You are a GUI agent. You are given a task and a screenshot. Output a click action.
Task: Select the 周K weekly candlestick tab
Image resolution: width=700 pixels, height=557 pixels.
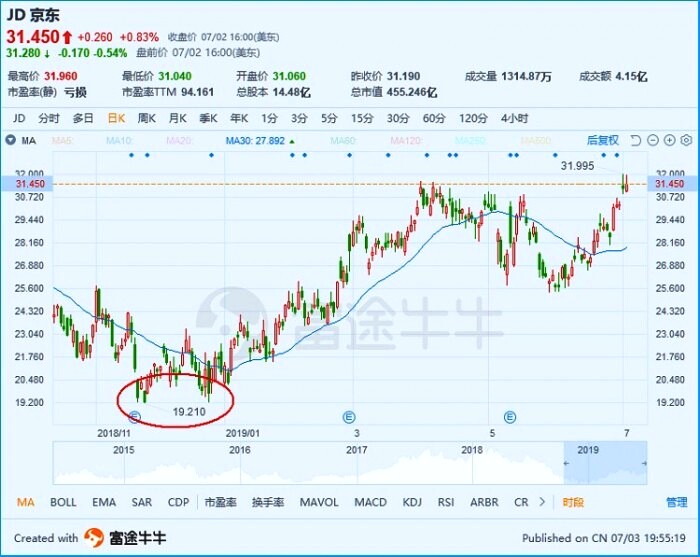click(146, 118)
